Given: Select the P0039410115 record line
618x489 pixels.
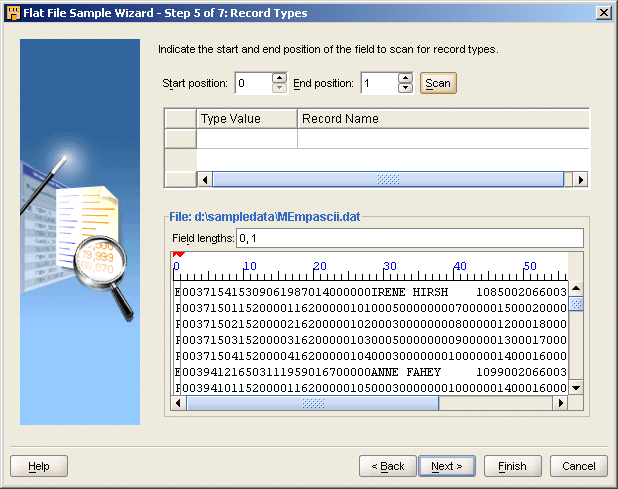Looking at the screenshot, I should pyautogui.click(x=370, y=388).
